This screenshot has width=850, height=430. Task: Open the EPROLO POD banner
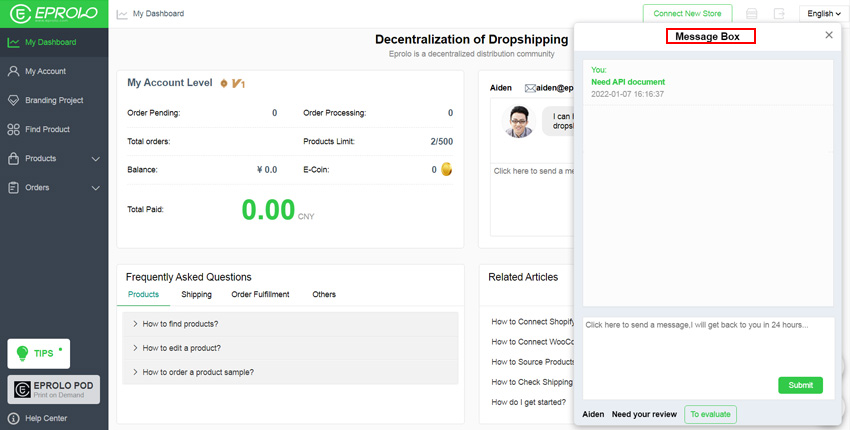click(x=54, y=389)
